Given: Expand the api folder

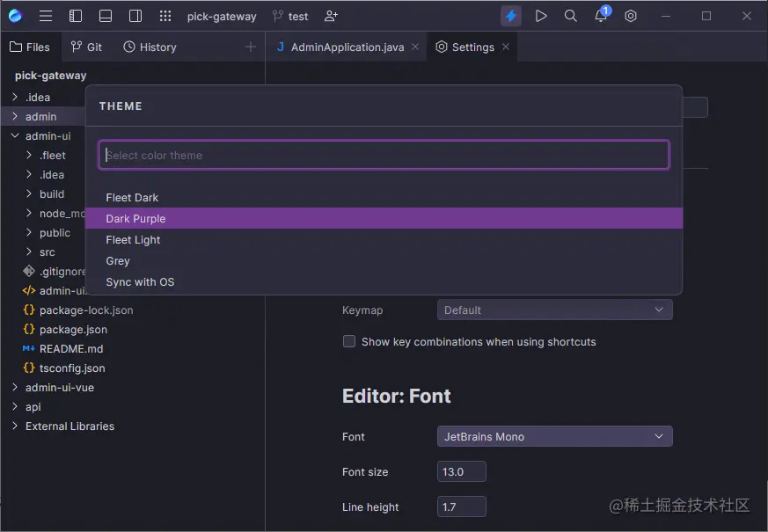Looking at the screenshot, I should pos(15,407).
